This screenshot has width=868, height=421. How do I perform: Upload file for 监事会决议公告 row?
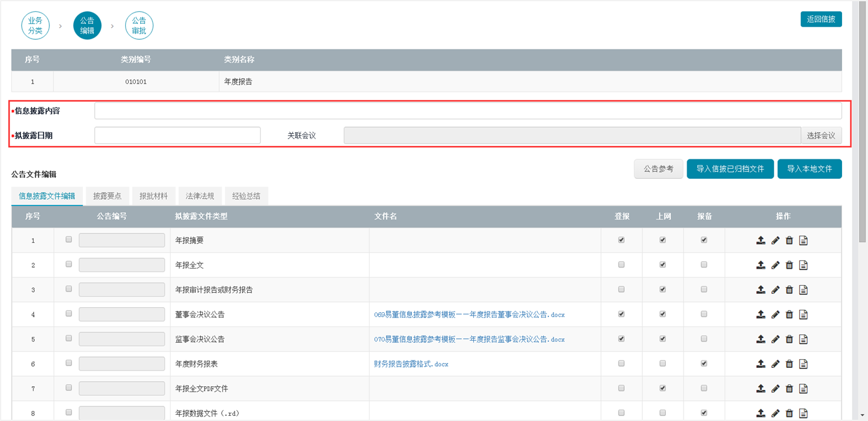(761, 339)
